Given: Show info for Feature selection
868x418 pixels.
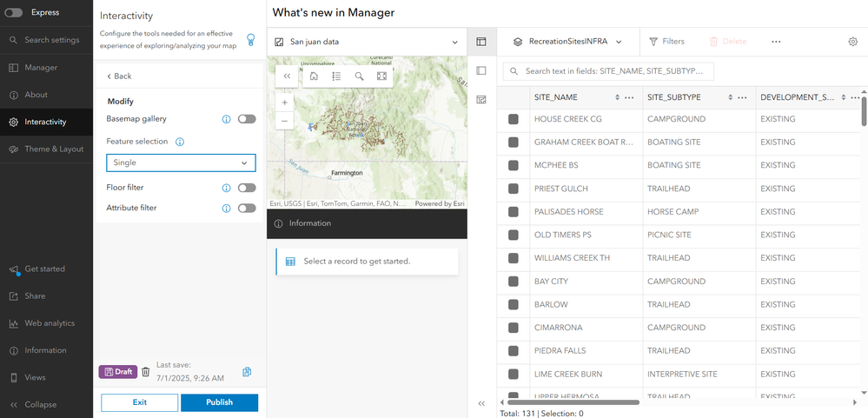Looking at the screenshot, I should (x=179, y=142).
